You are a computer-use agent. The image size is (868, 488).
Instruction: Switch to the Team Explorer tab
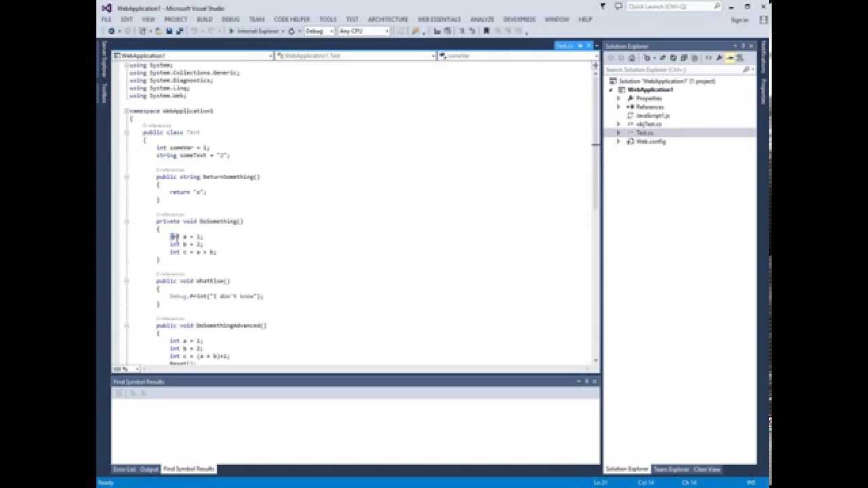(670, 469)
